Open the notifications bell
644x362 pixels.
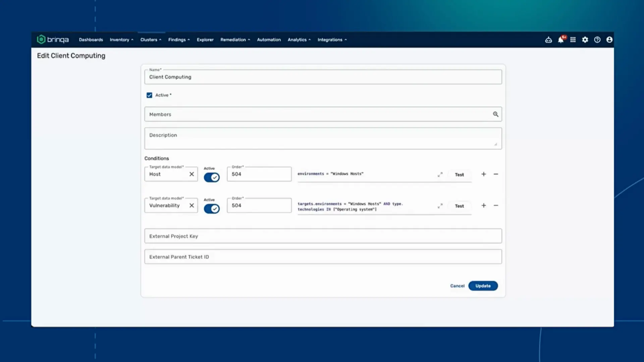(560, 40)
